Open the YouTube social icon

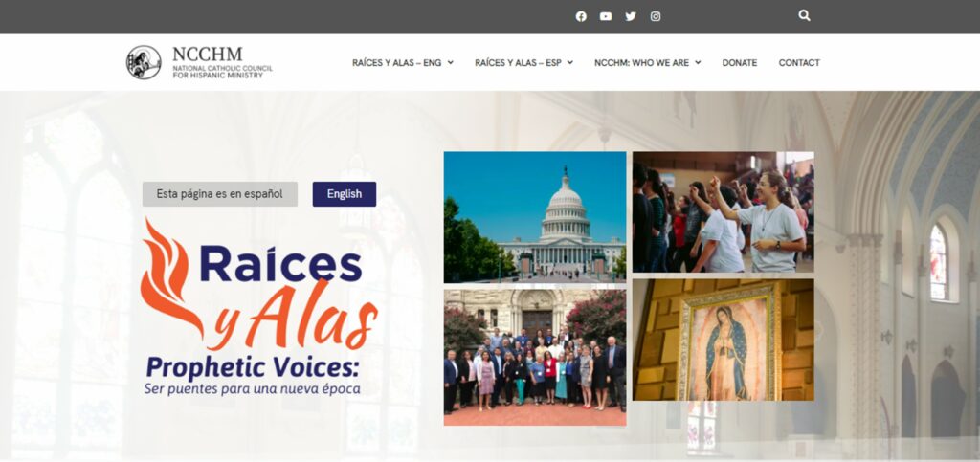(x=606, y=16)
